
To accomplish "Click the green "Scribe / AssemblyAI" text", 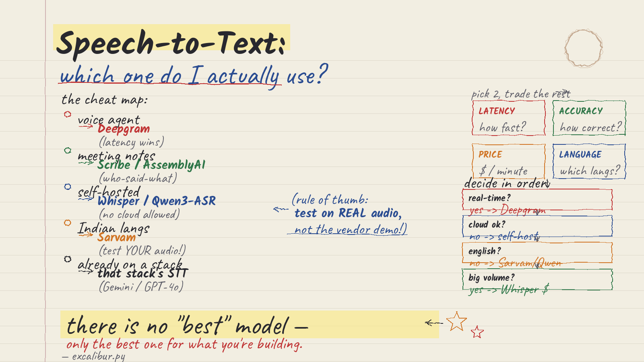I will click(151, 165).
